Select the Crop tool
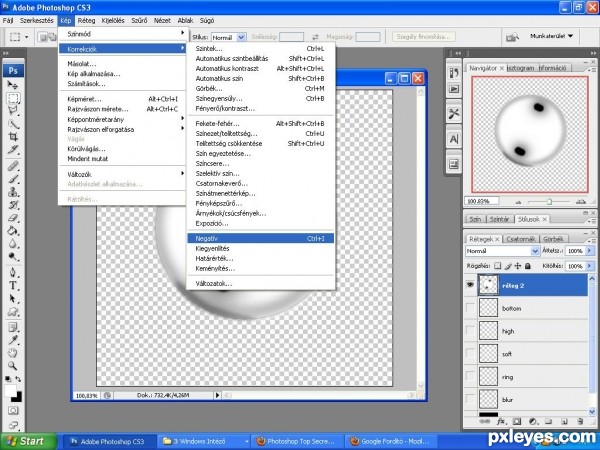This screenshot has height=450, width=600. pyautogui.click(x=13, y=137)
